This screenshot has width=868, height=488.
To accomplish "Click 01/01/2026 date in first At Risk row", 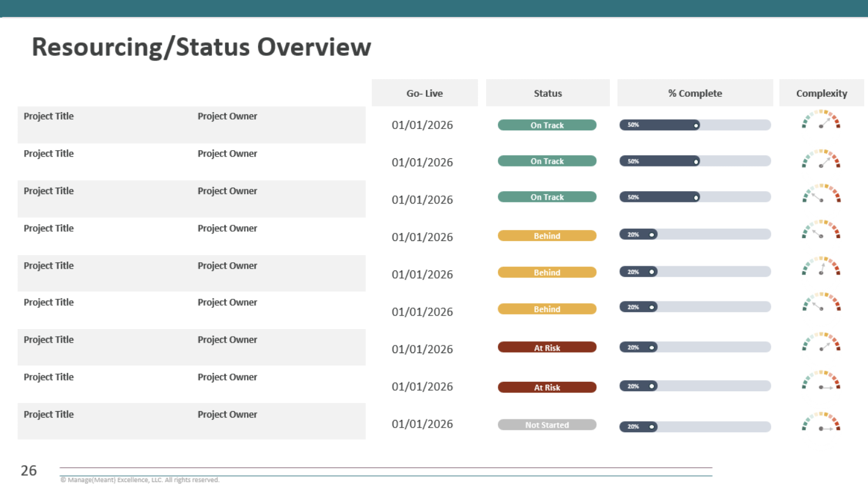I will click(x=422, y=349).
